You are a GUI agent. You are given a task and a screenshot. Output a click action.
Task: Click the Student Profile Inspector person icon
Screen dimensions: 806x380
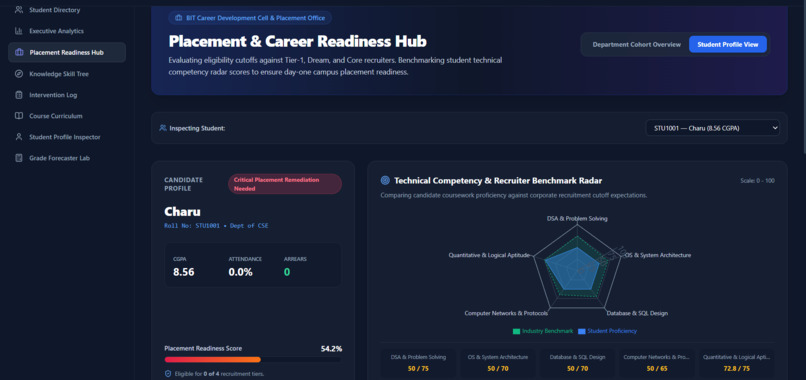click(x=19, y=137)
